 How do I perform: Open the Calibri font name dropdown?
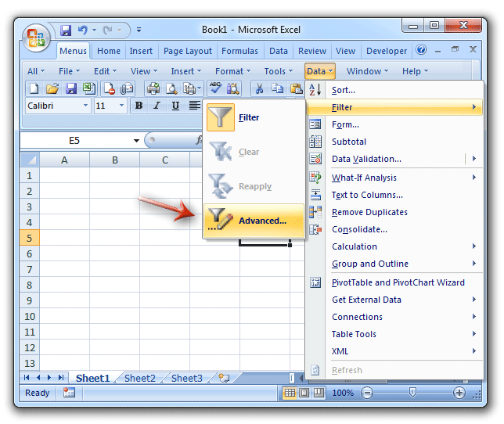[85, 106]
